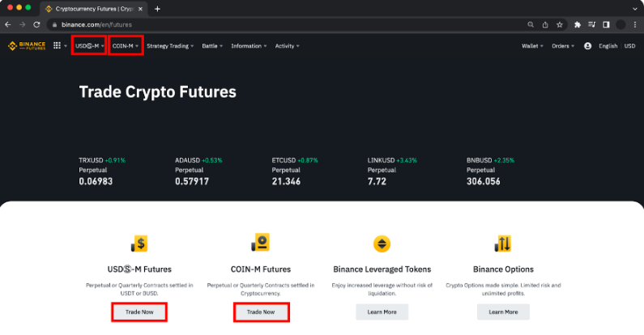
Task: Open the Activity dropdown
Action: tap(287, 46)
